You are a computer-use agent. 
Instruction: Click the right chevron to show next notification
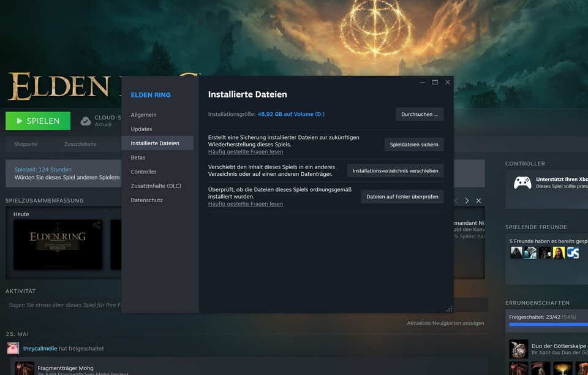pos(467,200)
